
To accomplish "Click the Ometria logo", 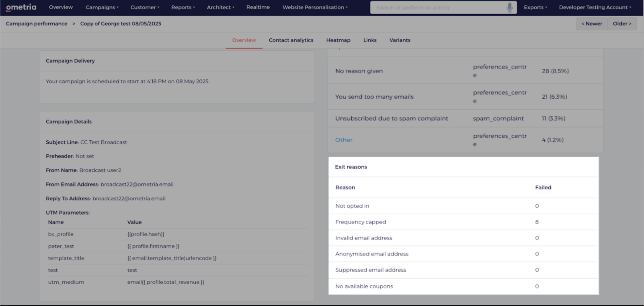I will click(x=21, y=7).
